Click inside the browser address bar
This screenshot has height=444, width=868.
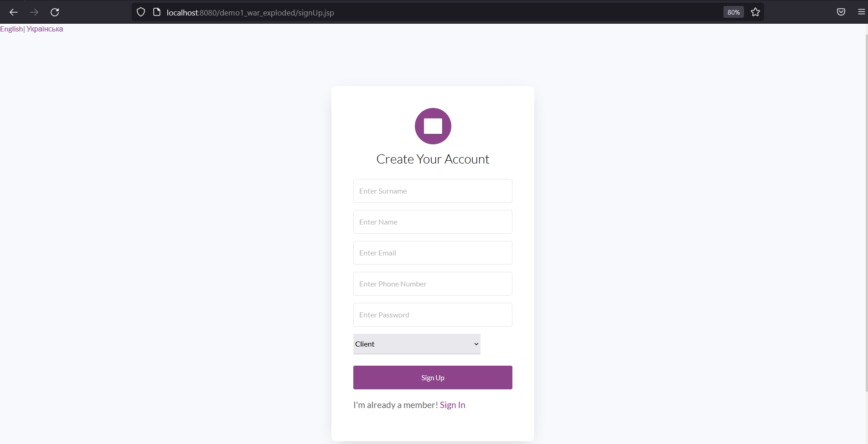(x=365, y=12)
